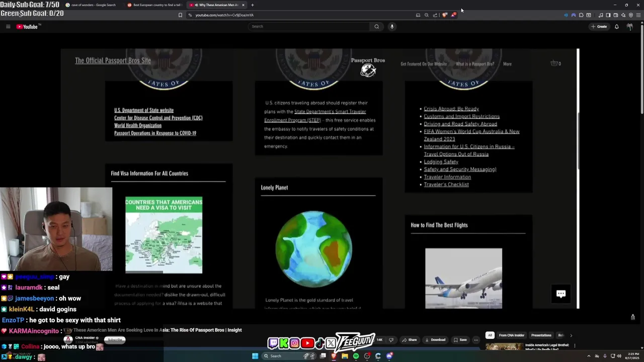This screenshot has width=644, height=362.
Task: Select the All filter chip
Action: coord(490,335)
